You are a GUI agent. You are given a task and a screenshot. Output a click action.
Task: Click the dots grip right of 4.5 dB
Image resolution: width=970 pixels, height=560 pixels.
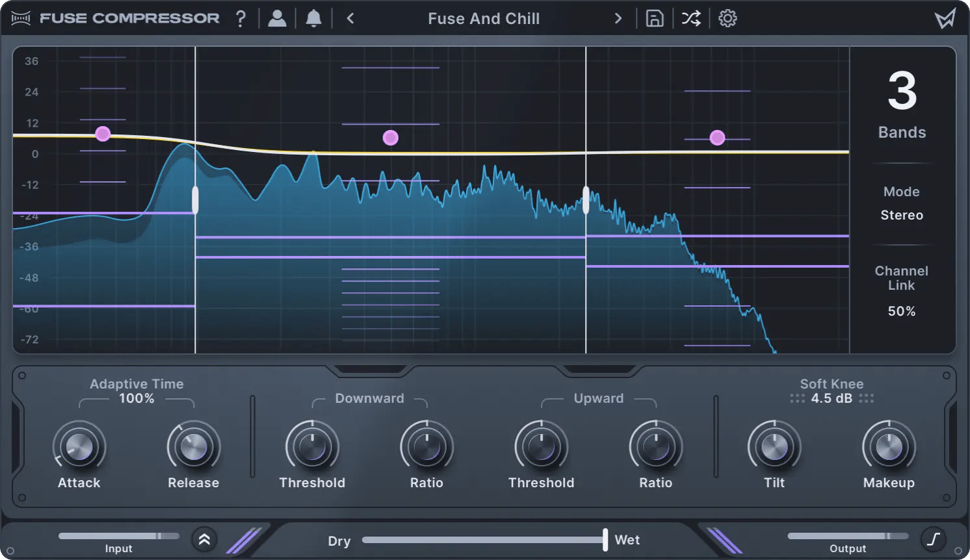pyautogui.click(x=866, y=398)
